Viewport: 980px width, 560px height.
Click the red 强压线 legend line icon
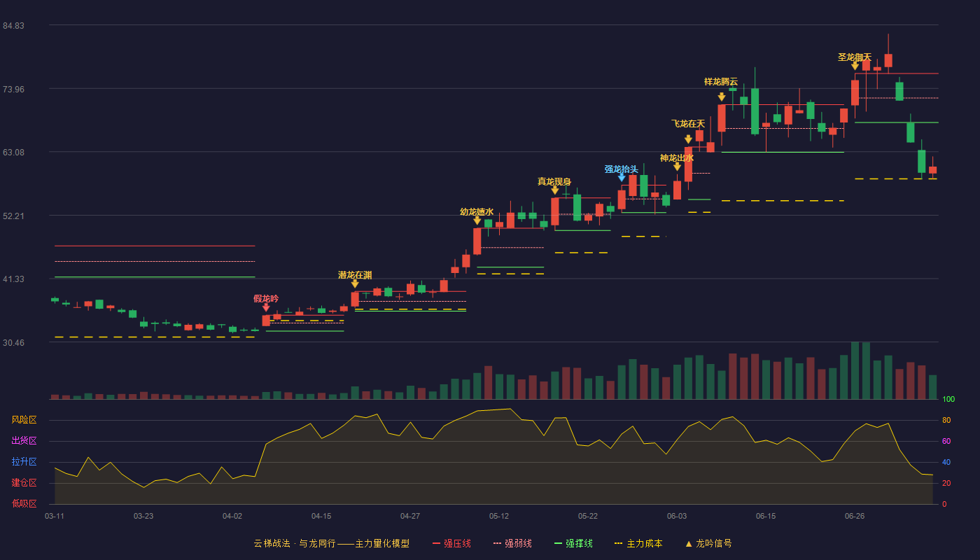pyautogui.click(x=436, y=543)
